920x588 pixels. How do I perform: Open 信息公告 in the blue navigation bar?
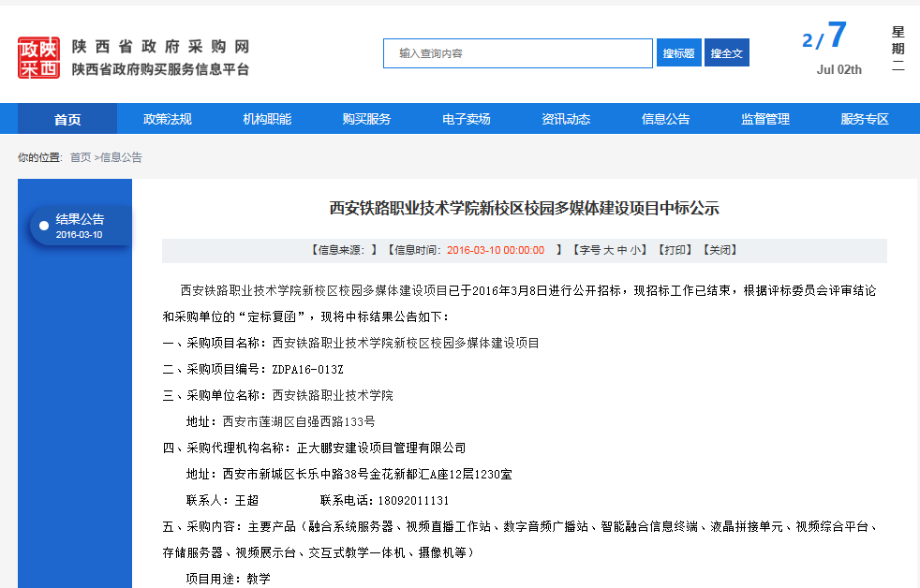coord(665,119)
